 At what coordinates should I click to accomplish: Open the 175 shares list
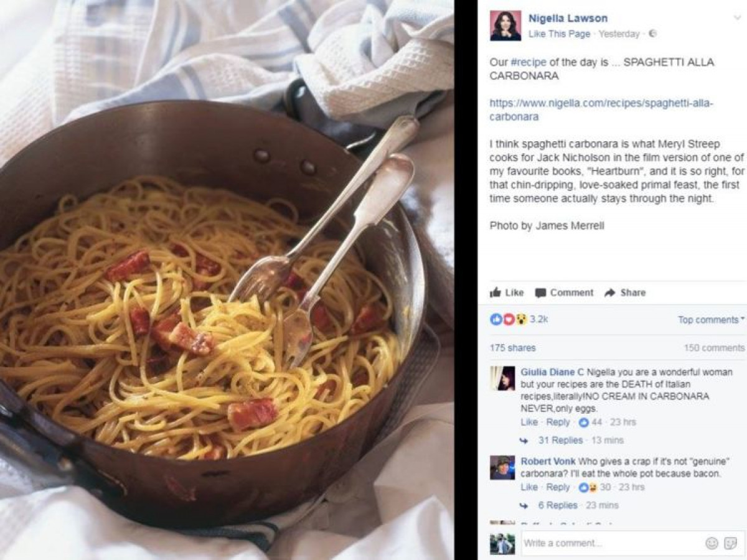click(512, 348)
